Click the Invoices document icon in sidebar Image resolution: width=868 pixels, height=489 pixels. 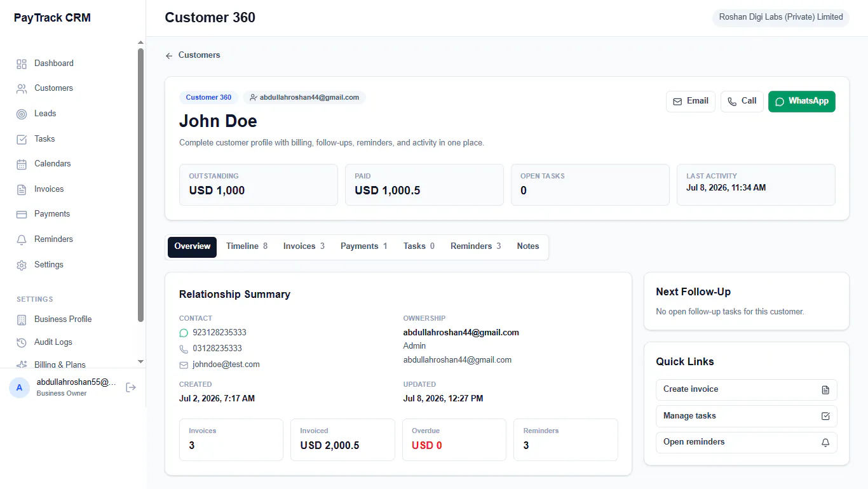[22, 189]
